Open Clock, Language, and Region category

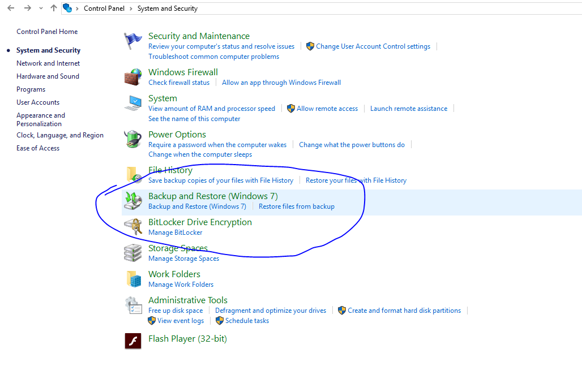coord(60,135)
